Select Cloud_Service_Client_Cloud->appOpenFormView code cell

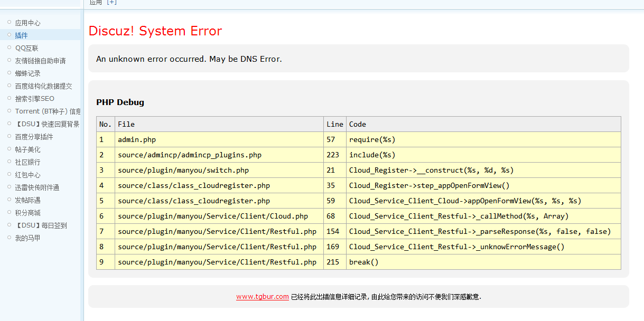tap(483, 201)
